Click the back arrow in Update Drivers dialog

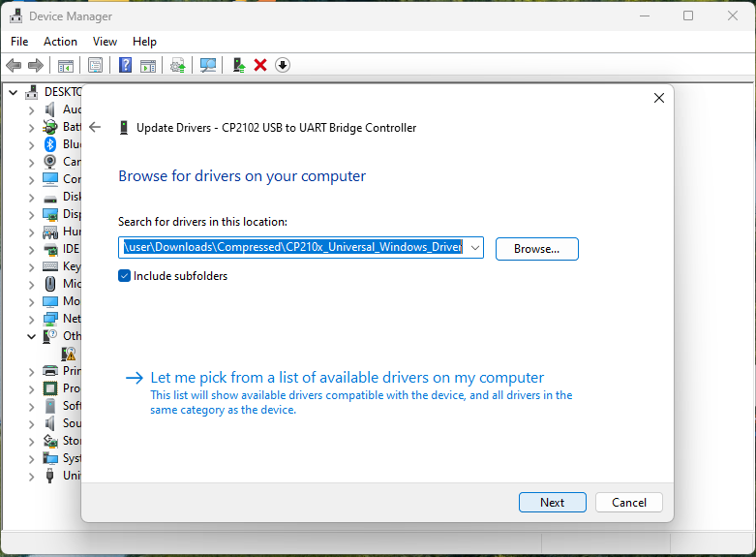tap(95, 127)
